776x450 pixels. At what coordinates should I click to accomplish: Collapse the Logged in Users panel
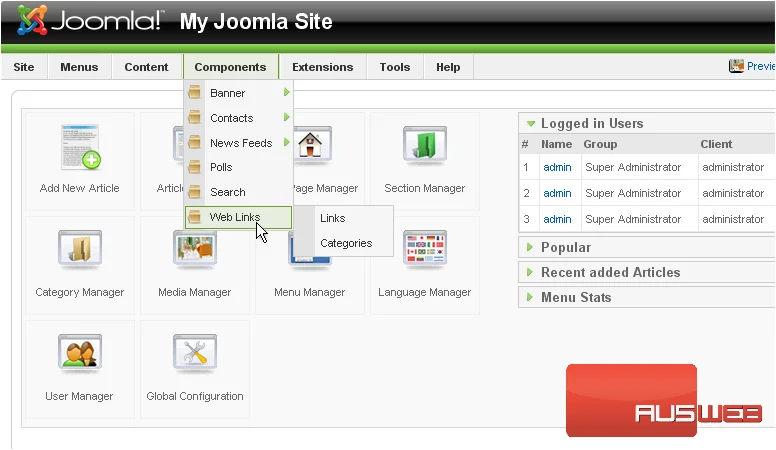pos(531,123)
